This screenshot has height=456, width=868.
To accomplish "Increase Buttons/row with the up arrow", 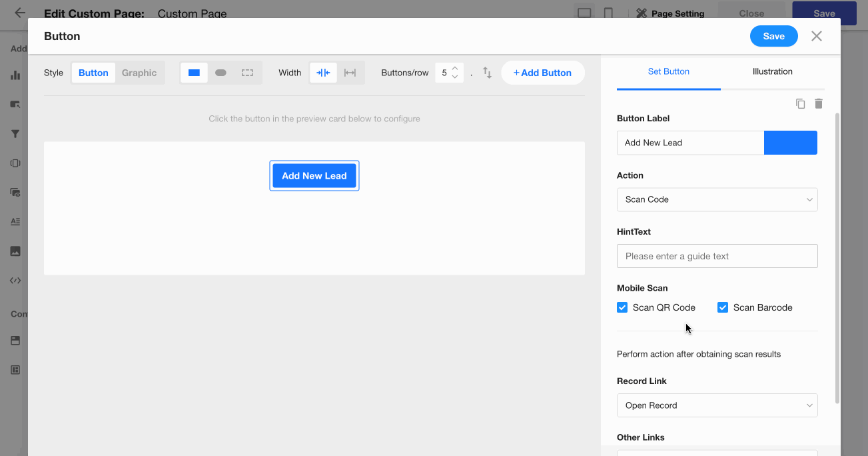I will (x=455, y=68).
